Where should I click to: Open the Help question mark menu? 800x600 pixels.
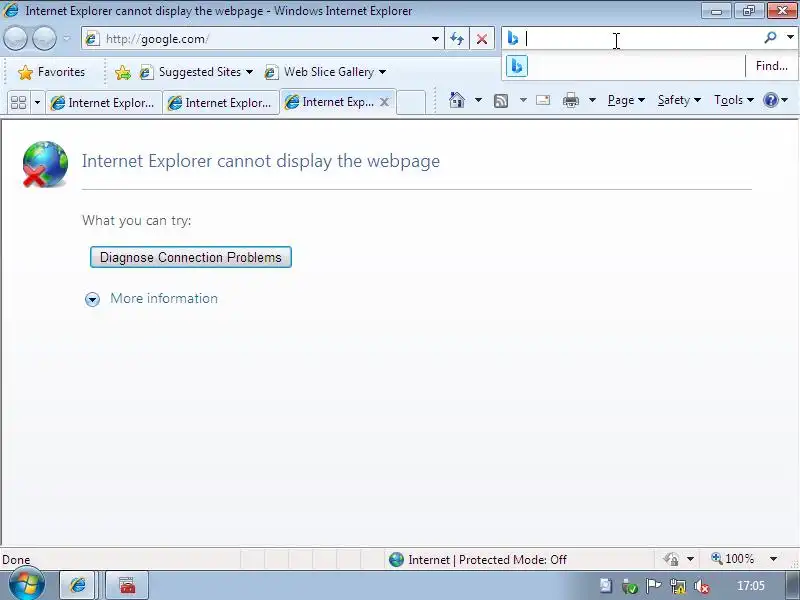click(x=775, y=100)
